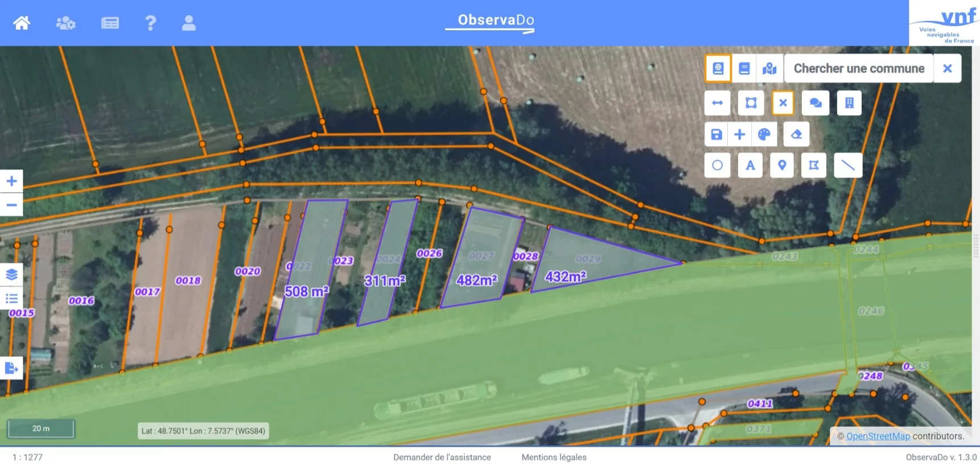980x466 pixels.
Task: Click parcel label 0017
Action: pos(147,292)
